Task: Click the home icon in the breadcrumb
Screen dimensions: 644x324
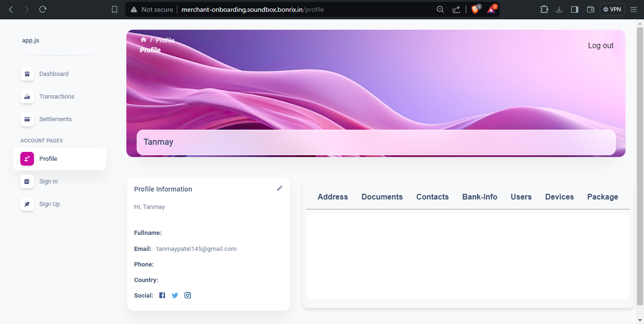Action: 143,40
